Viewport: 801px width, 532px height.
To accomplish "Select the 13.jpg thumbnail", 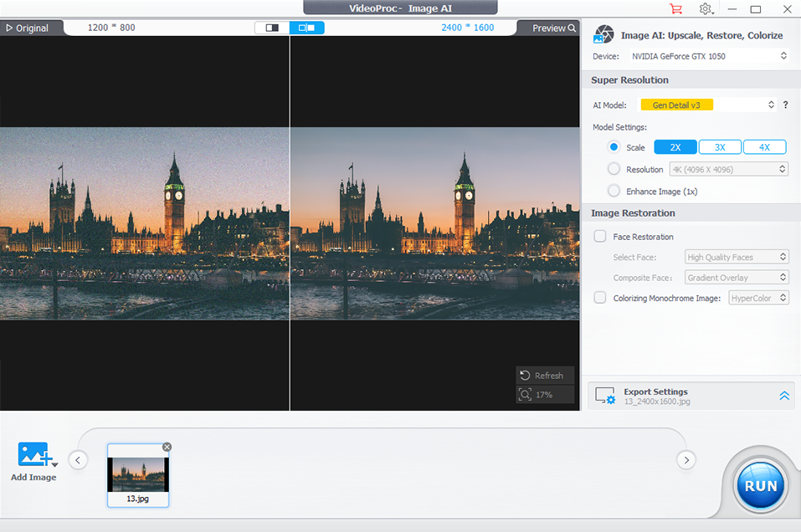I will (138, 473).
